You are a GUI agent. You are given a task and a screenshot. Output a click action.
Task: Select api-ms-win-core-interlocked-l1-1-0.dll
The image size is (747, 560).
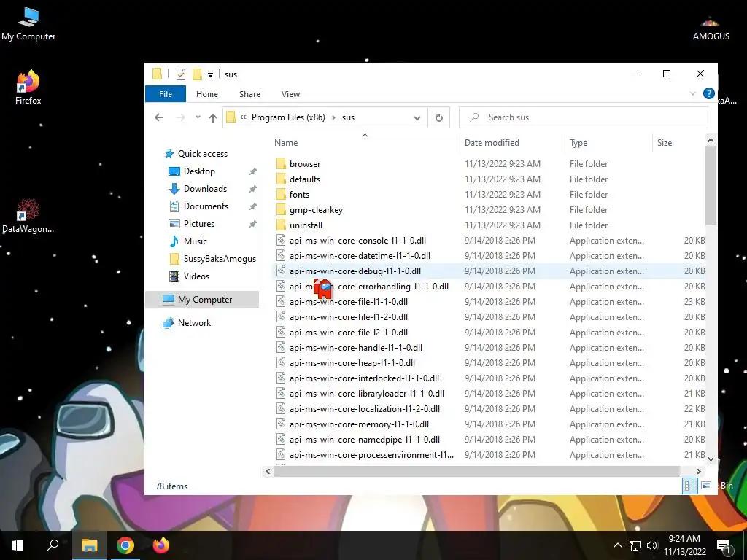pos(364,378)
